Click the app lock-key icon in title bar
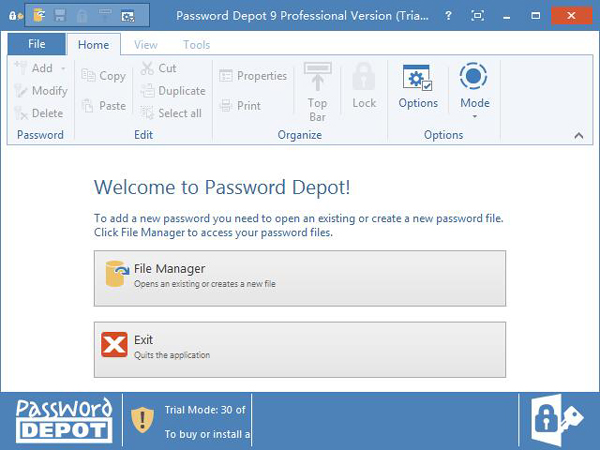 tap(16, 16)
